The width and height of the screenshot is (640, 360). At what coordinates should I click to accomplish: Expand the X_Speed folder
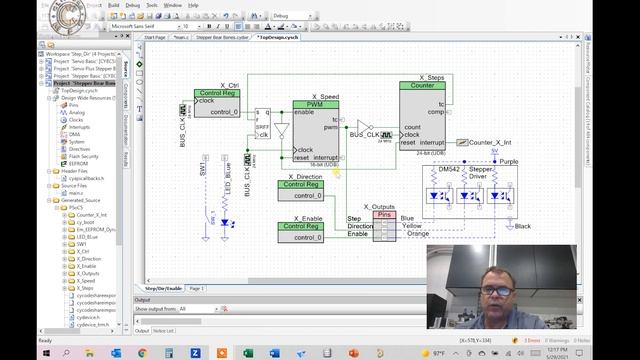tap(64, 281)
